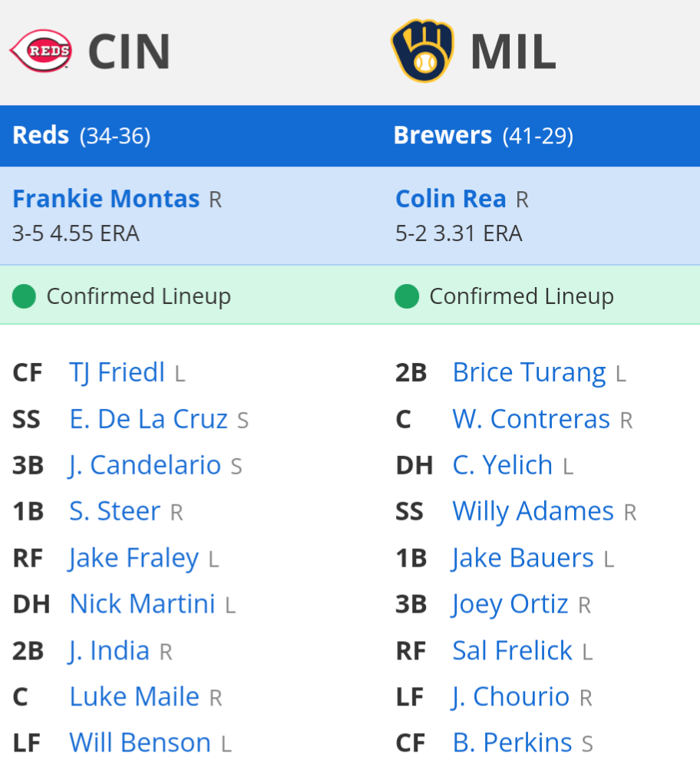This screenshot has height=783, width=700.
Task: Open Nick Martini's player link
Action: click(142, 604)
